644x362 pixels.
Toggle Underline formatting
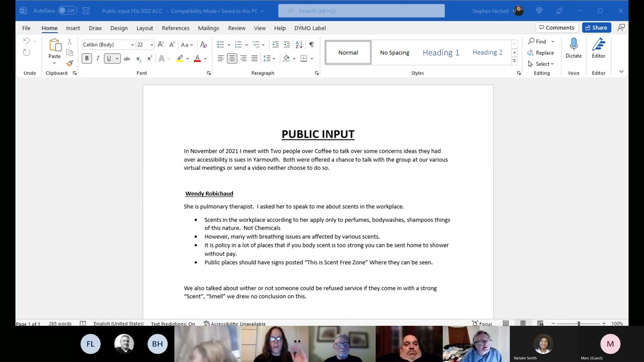pos(109,59)
